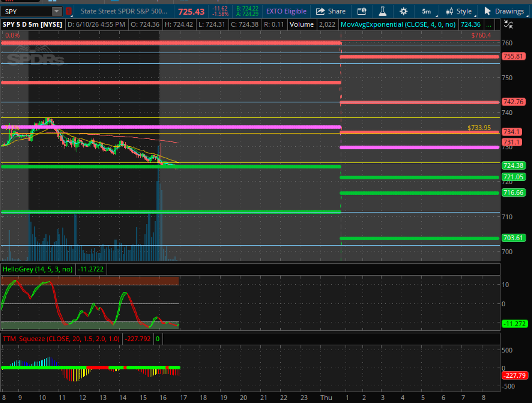Click the SPY 5 D 5m [NYSE] header label
This screenshot has width=532, height=403.
[32, 25]
